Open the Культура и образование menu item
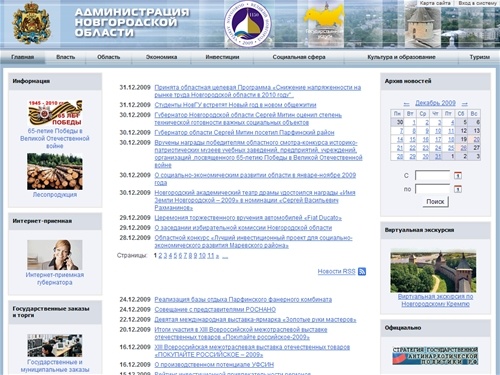The height and width of the screenshot is (375, 500). 401,57
